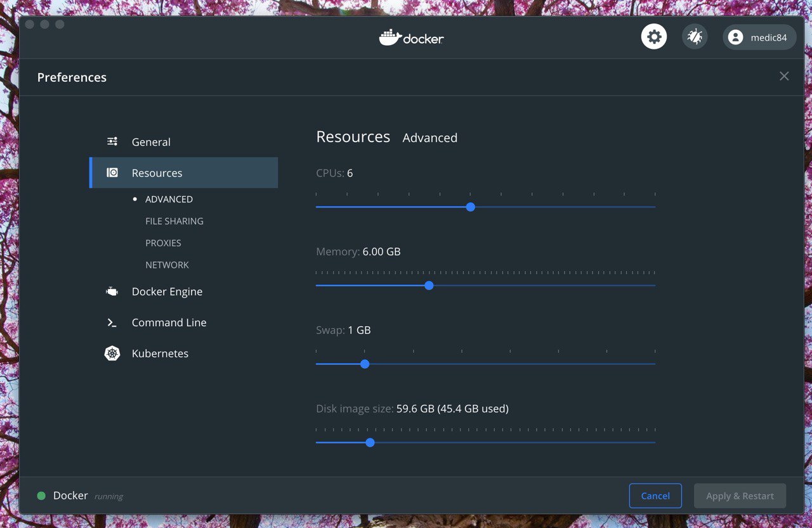Open troubleshoot via the bug icon

click(695, 37)
